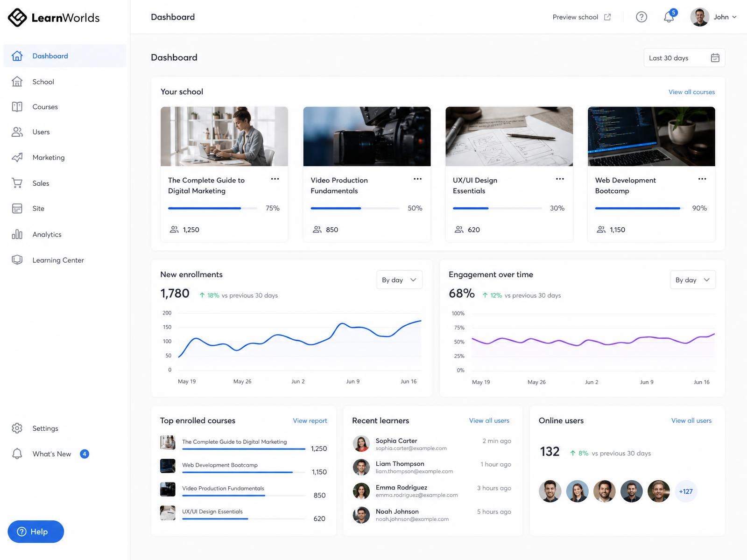Open options menu for Video Production Fundamentals card
Screen dimensions: 747x560
[417, 179]
